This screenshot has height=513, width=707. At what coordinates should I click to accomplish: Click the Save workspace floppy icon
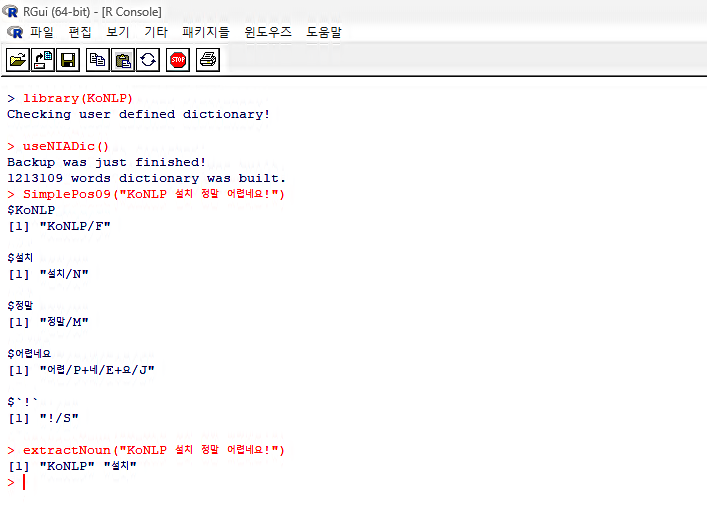click(68, 60)
